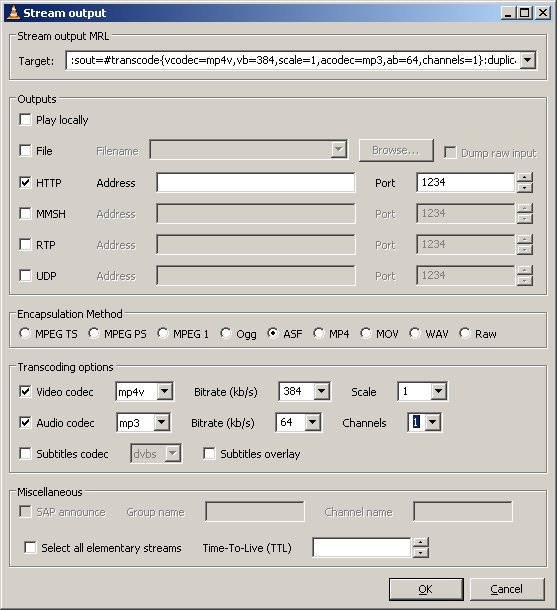Image resolution: width=557 pixels, height=610 pixels.
Task: Enable UDP output checkbox
Action: click(25, 275)
